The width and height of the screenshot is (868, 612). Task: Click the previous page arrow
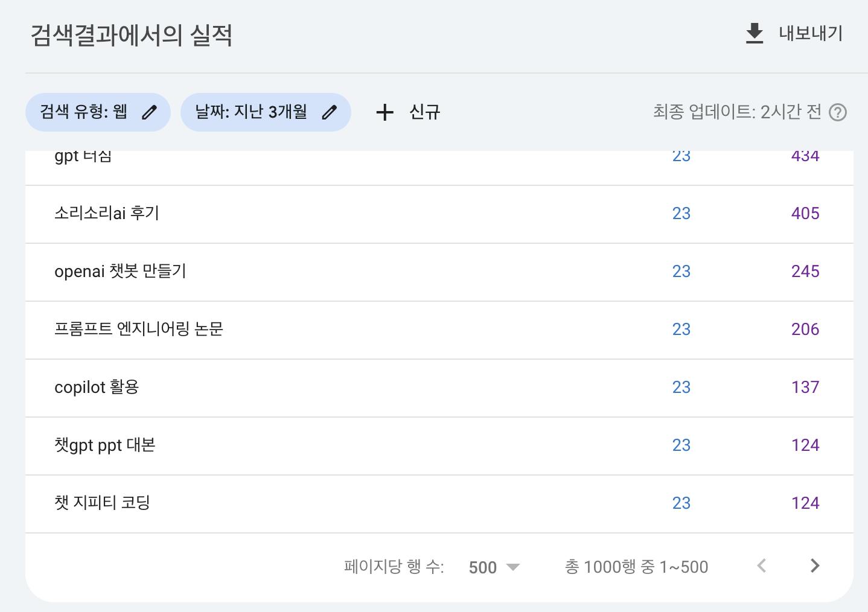[762, 566]
